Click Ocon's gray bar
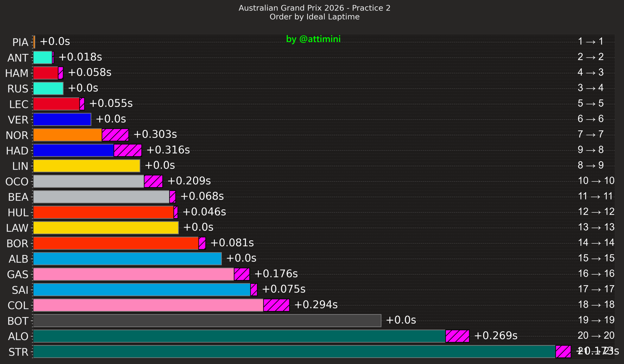Viewport: 624px width, 364px height. (x=89, y=181)
